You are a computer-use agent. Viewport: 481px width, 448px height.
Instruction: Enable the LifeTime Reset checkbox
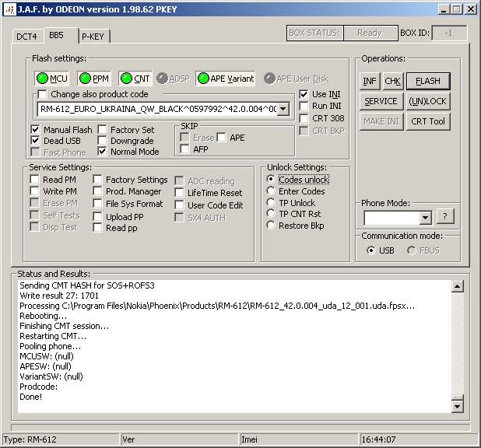click(179, 193)
